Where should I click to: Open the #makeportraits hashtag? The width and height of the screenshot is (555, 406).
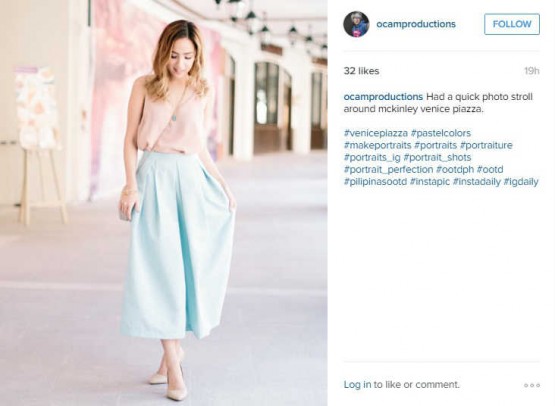(377, 145)
